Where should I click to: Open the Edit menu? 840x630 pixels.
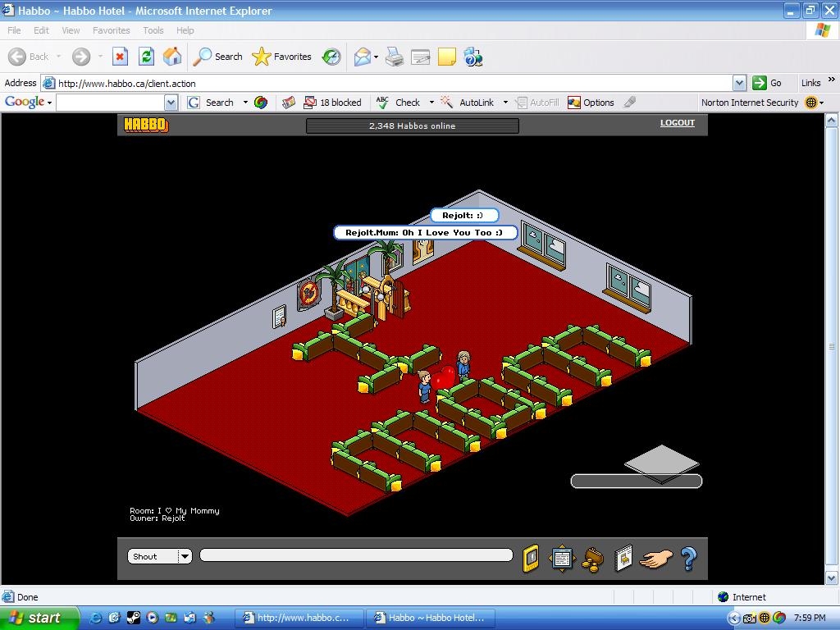[41, 30]
